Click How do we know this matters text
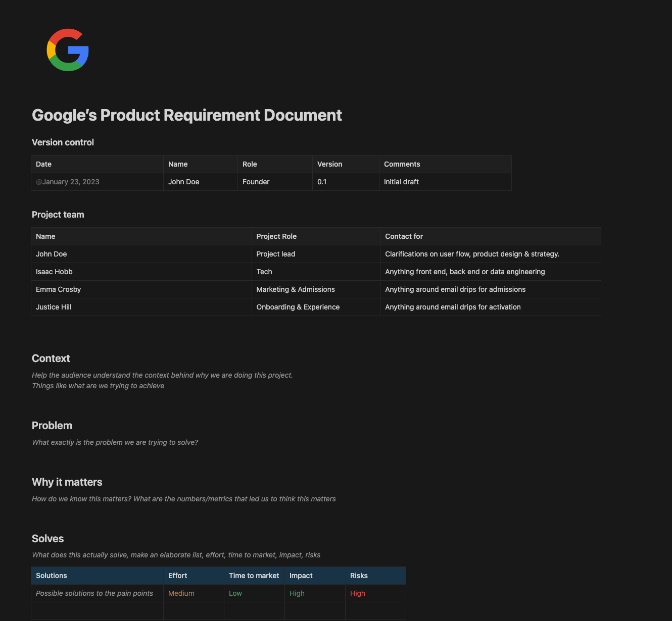The height and width of the screenshot is (621, 672). 184,499
